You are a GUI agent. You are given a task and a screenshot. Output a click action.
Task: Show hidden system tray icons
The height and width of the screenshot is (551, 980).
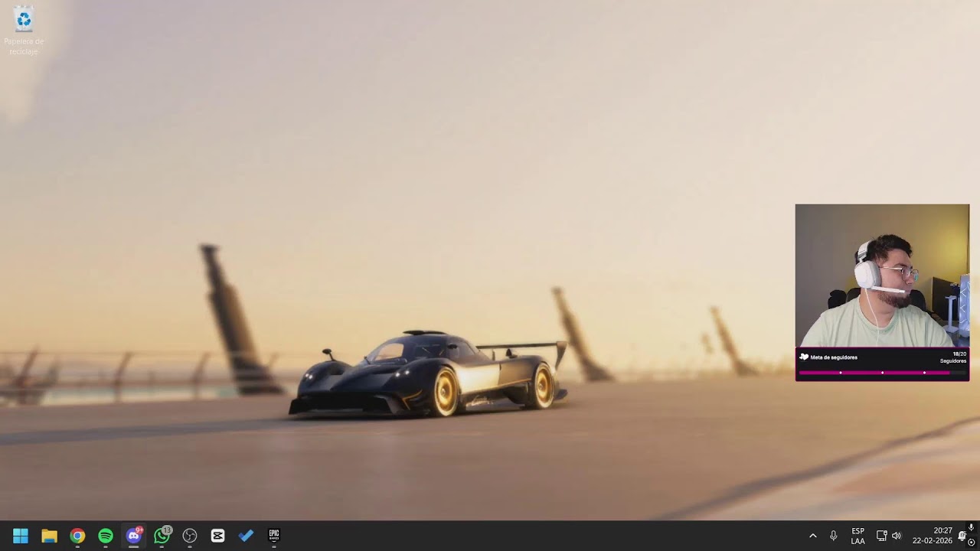[812, 536]
